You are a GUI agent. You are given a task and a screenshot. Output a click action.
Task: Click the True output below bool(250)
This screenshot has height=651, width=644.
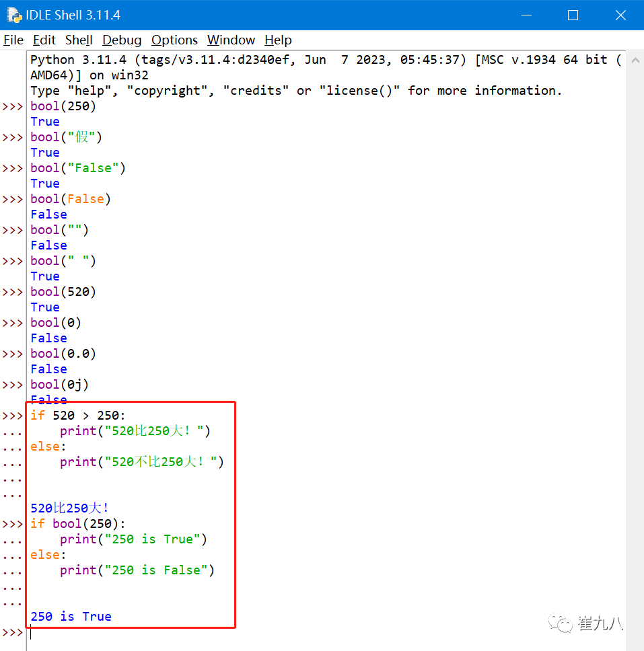pos(45,122)
